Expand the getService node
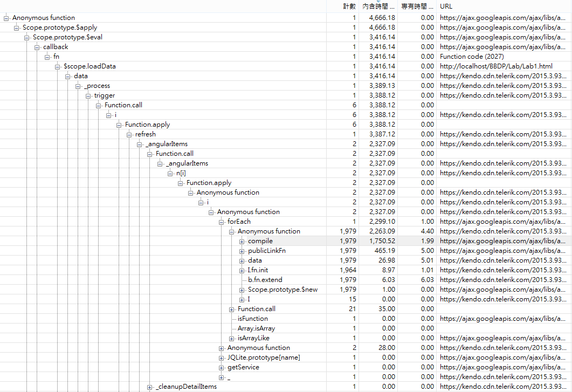Image resolution: width=572 pixels, height=392 pixels. [221, 368]
